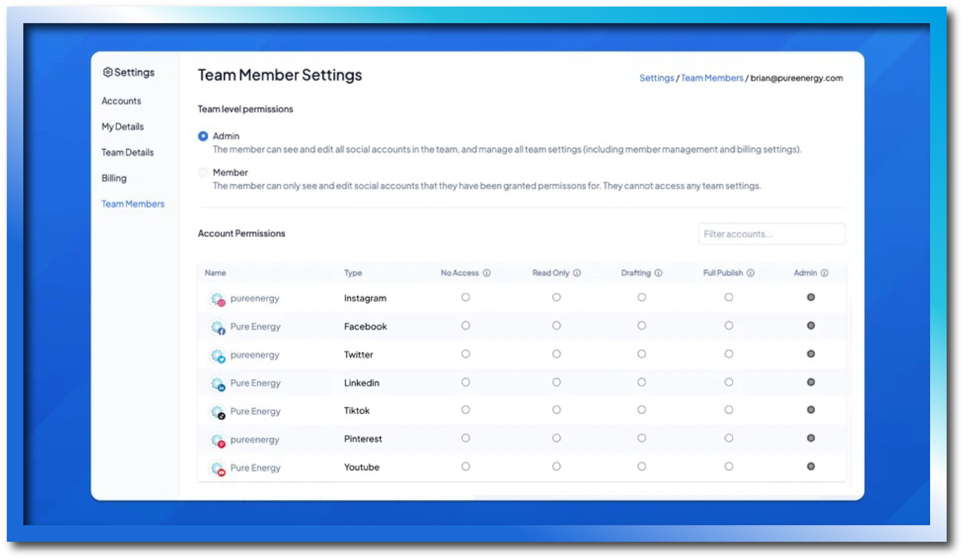The width and height of the screenshot is (965, 560).
Task: Click info icon next to Admin column
Action: coord(824,273)
